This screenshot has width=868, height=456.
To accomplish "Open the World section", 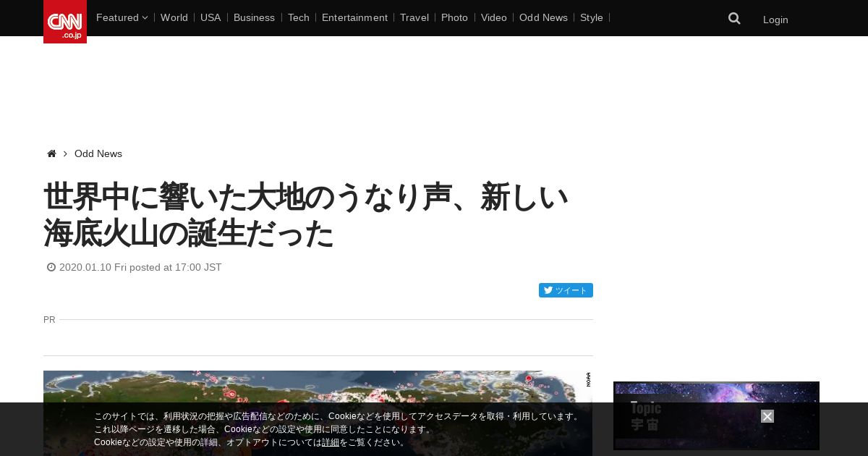I will click(x=174, y=17).
